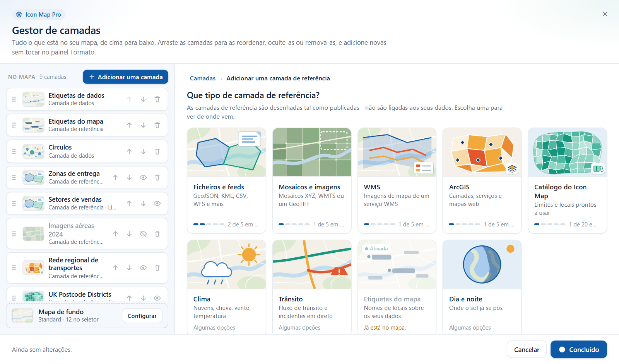Move Etiquetas de dados layer down
The width and height of the screenshot is (619, 364).
pyautogui.click(x=143, y=99)
